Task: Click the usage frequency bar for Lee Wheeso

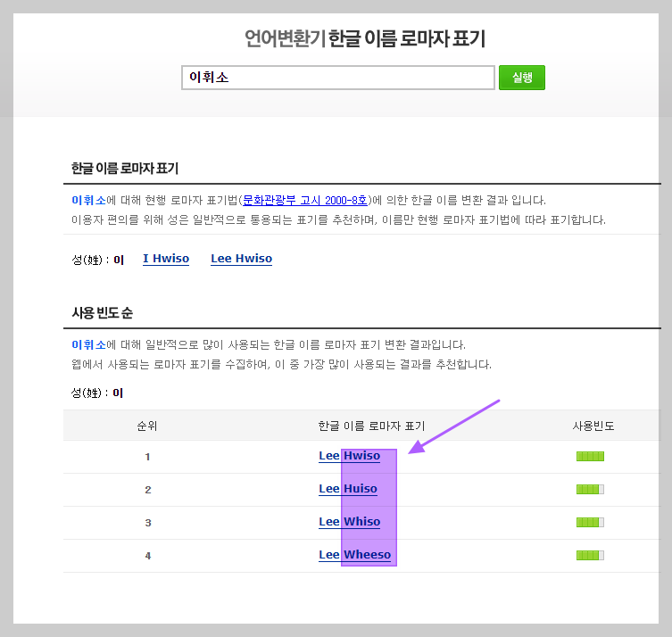Action: (x=590, y=555)
